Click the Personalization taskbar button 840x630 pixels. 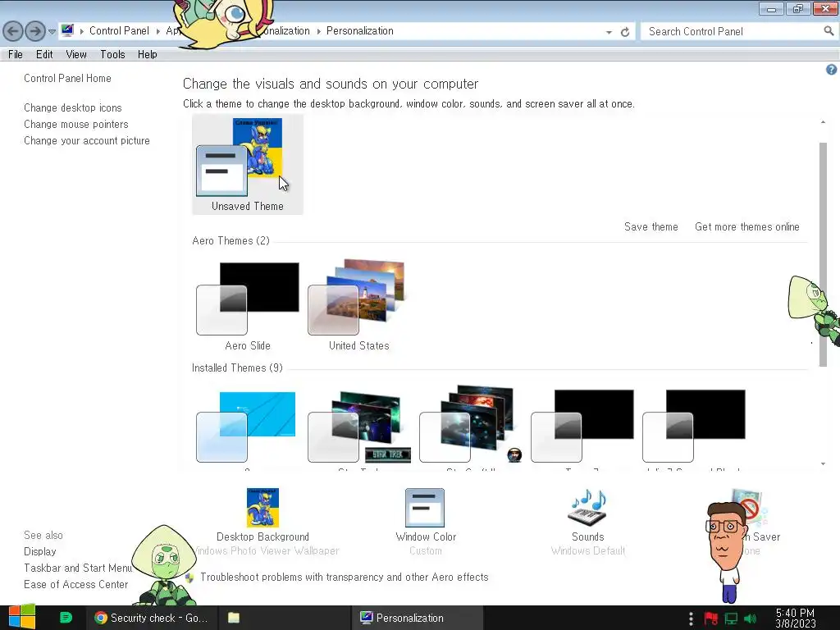418,618
